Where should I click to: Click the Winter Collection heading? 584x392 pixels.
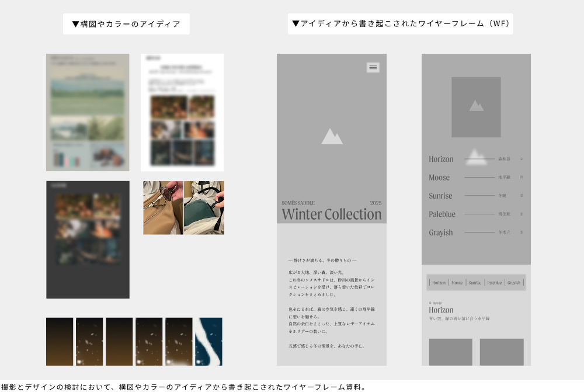(331, 214)
